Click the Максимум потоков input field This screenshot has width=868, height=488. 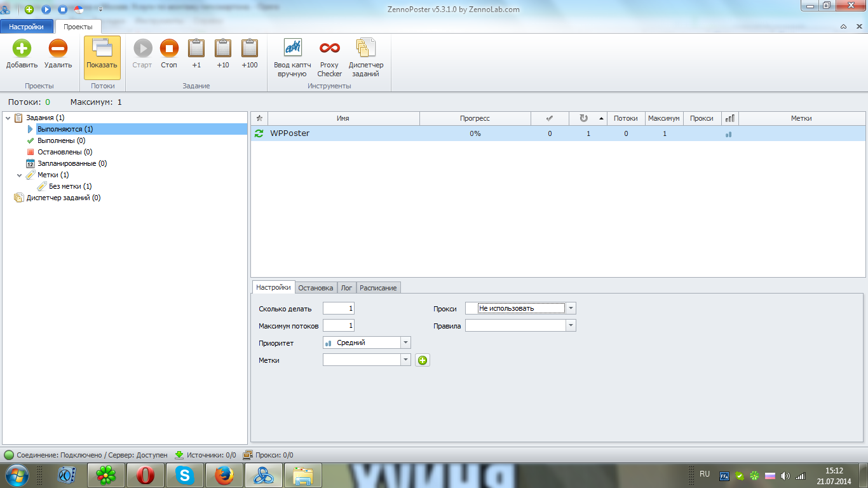pos(339,325)
